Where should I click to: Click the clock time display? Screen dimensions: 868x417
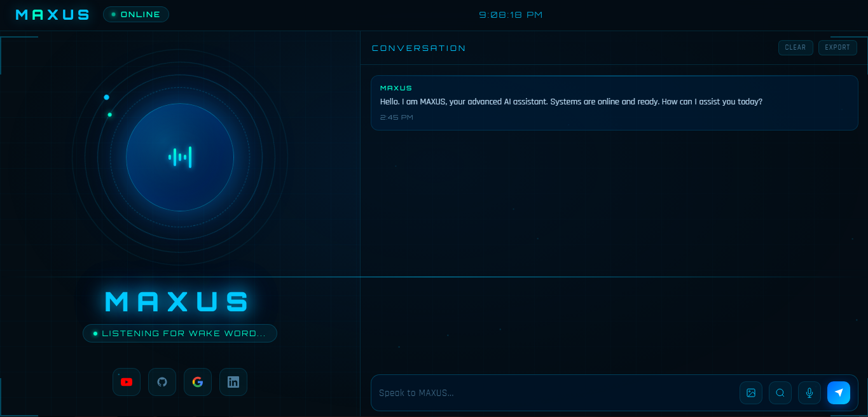click(511, 15)
